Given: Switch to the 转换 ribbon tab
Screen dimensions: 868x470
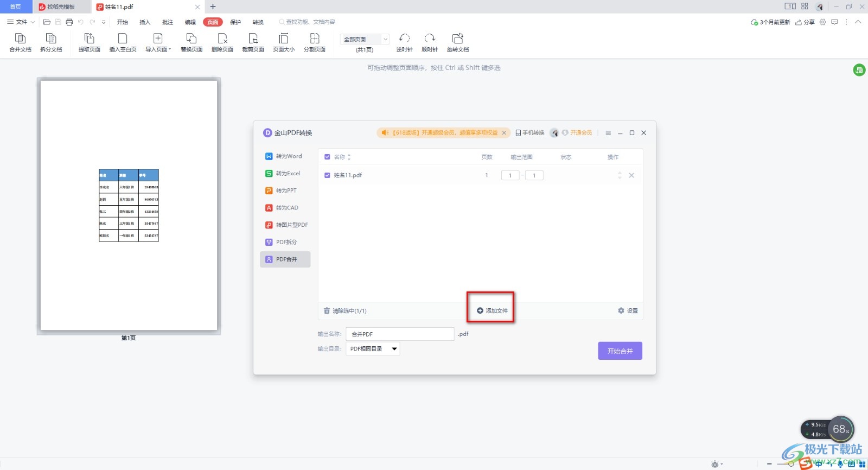Looking at the screenshot, I should click(x=258, y=22).
